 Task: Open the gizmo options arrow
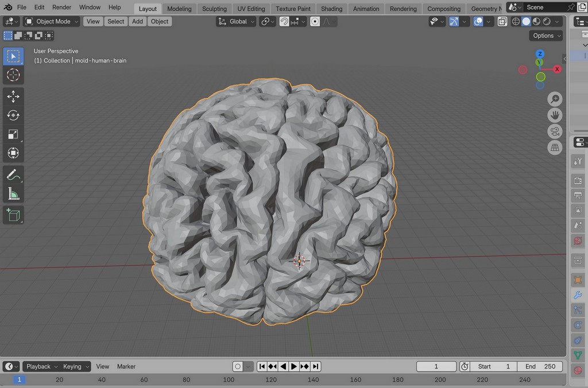coord(464,21)
